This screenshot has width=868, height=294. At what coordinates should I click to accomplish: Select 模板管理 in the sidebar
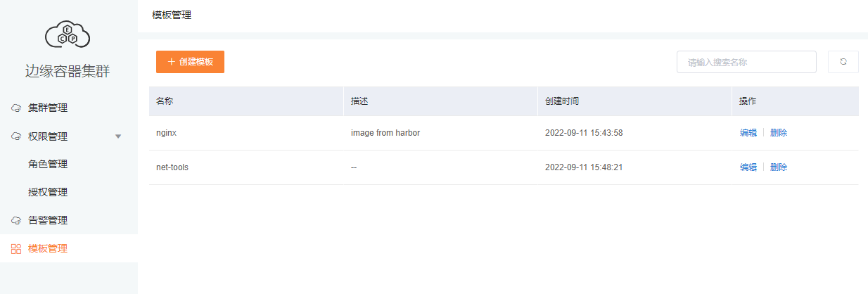pyautogui.click(x=69, y=248)
